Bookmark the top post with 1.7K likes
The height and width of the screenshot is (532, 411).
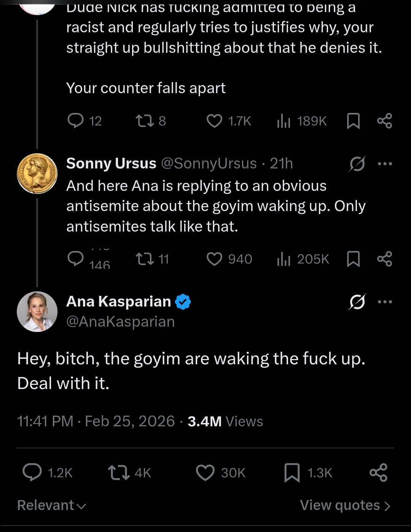point(353,121)
